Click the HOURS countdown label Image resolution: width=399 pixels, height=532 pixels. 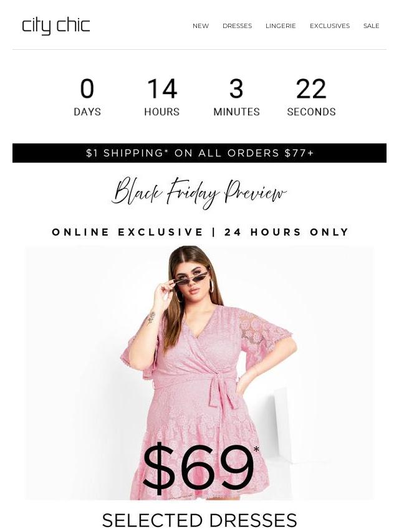coord(162,112)
